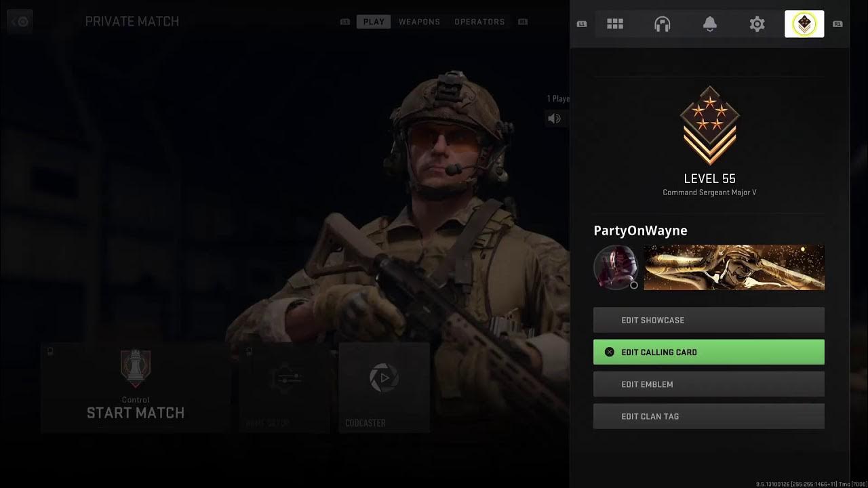Click the Level 55 rank emblem
Image resolution: width=868 pixels, height=488 pixels.
709,125
